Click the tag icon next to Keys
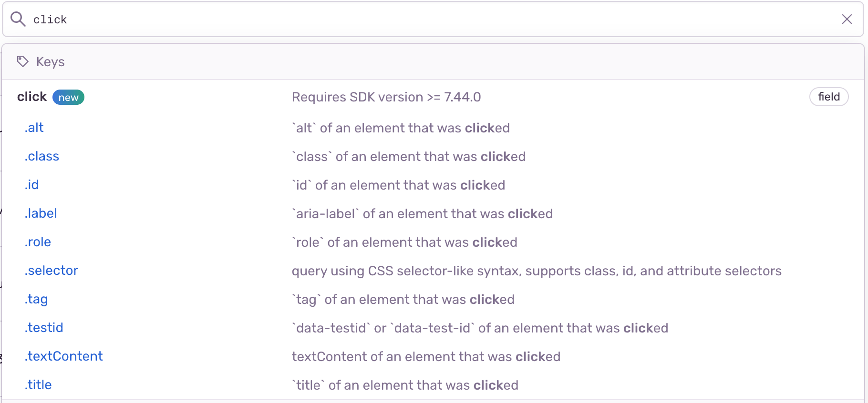Viewport: 868px width, 403px height. tap(22, 61)
